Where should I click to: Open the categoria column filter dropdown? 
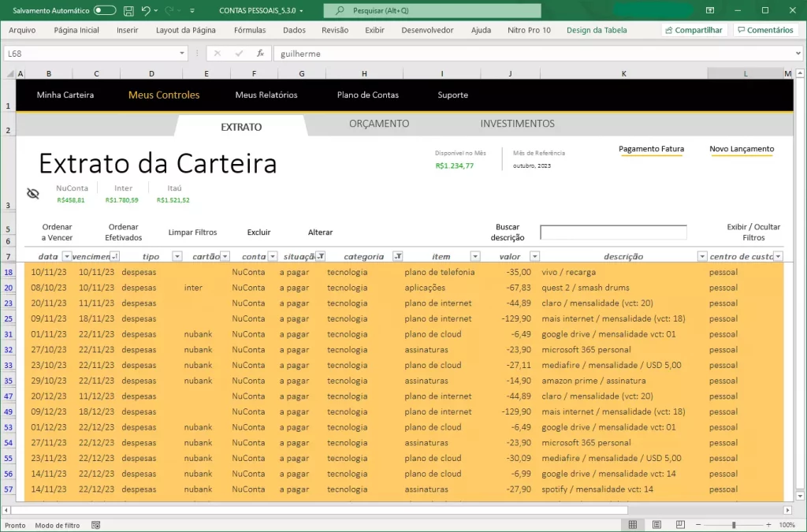[398, 256]
